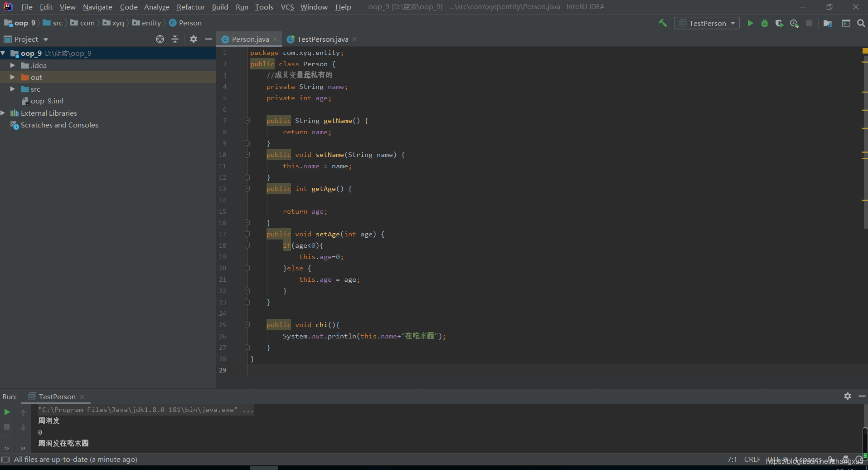The height and width of the screenshot is (470, 868).
Task: Open the File menu
Action: pos(27,7)
